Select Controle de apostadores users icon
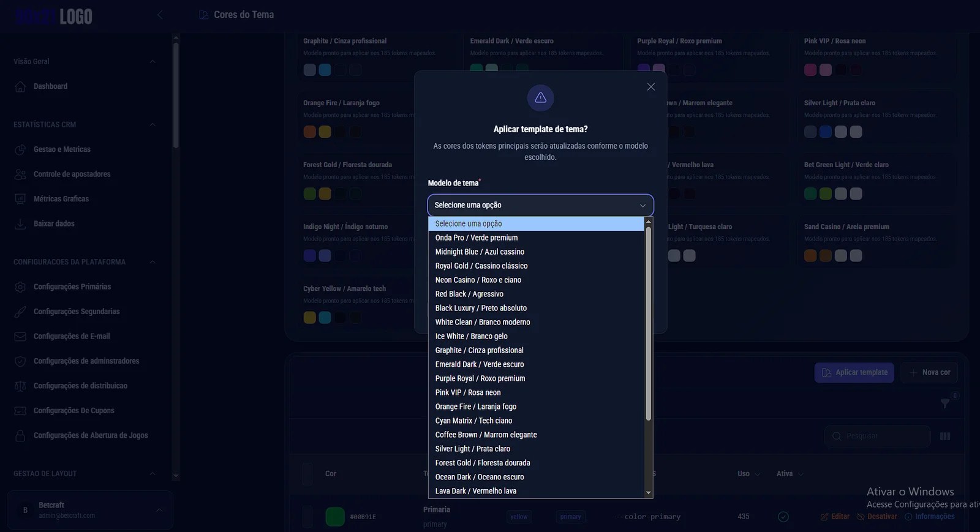Viewport: 980px width, 532px height. pyautogui.click(x=20, y=174)
